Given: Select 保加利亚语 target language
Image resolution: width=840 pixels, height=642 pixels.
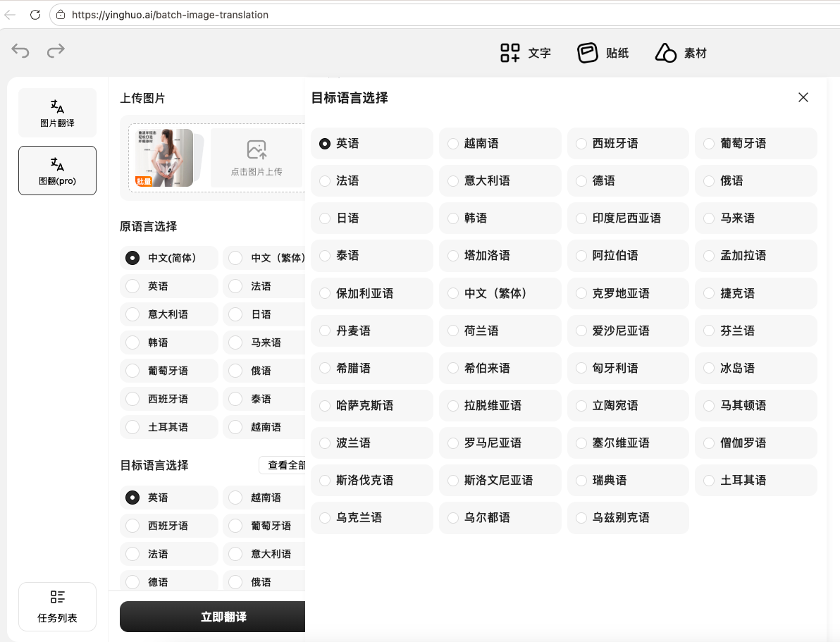Looking at the screenshot, I should point(372,293).
